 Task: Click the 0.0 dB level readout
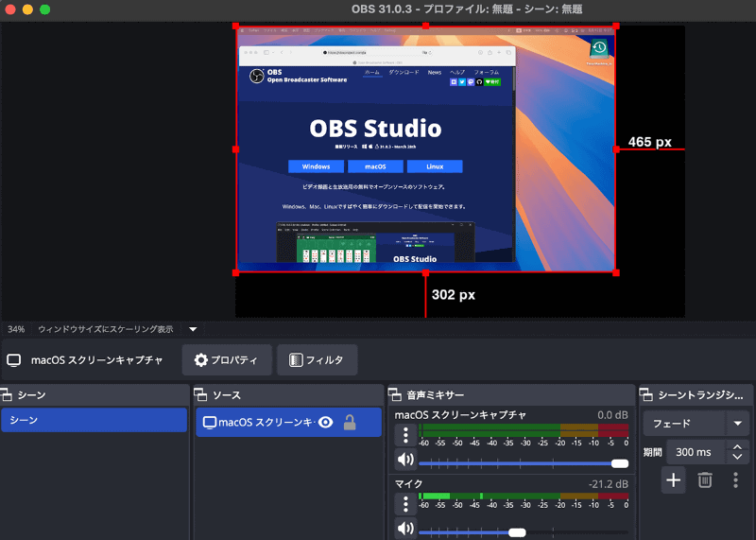pyautogui.click(x=612, y=415)
